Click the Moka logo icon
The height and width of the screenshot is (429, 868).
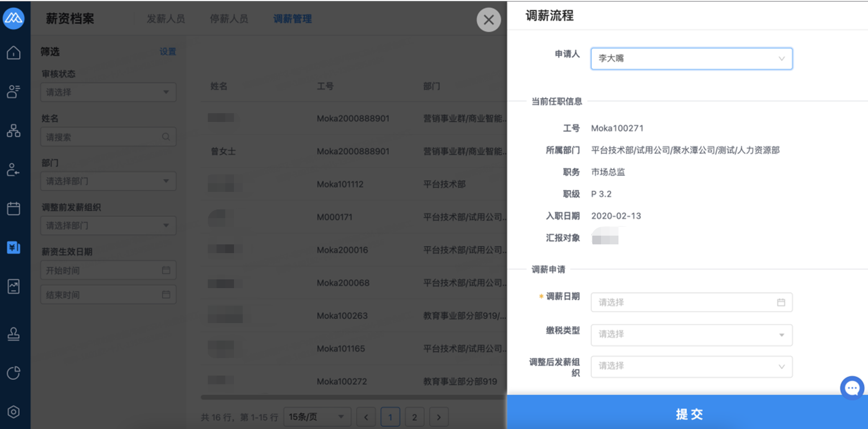point(14,18)
